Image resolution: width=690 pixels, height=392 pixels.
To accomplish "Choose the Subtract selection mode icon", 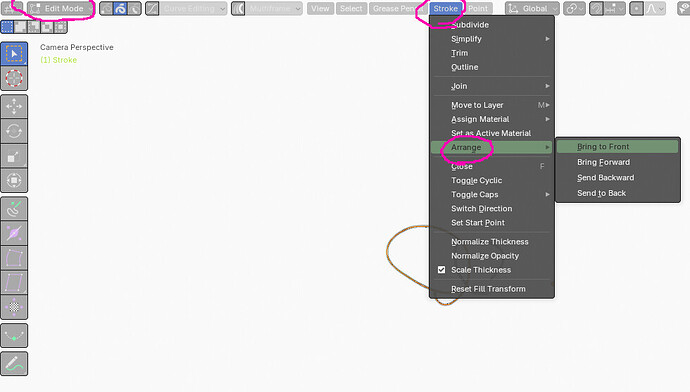I will [34, 27].
